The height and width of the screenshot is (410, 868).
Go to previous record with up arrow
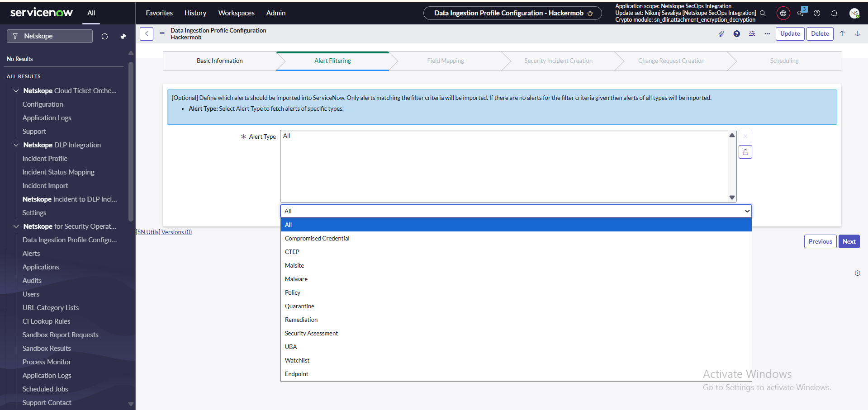842,33
